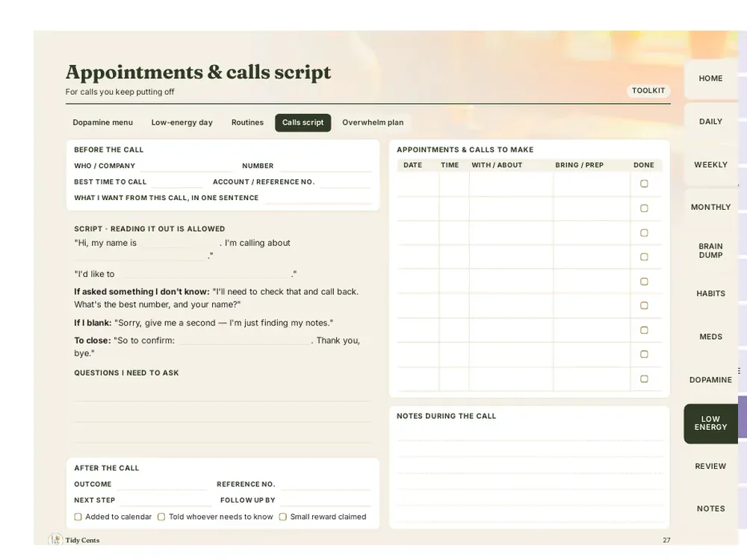Navigate to the WEEKLY side tab
This screenshot has height=560, width=747.
pos(711,165)
